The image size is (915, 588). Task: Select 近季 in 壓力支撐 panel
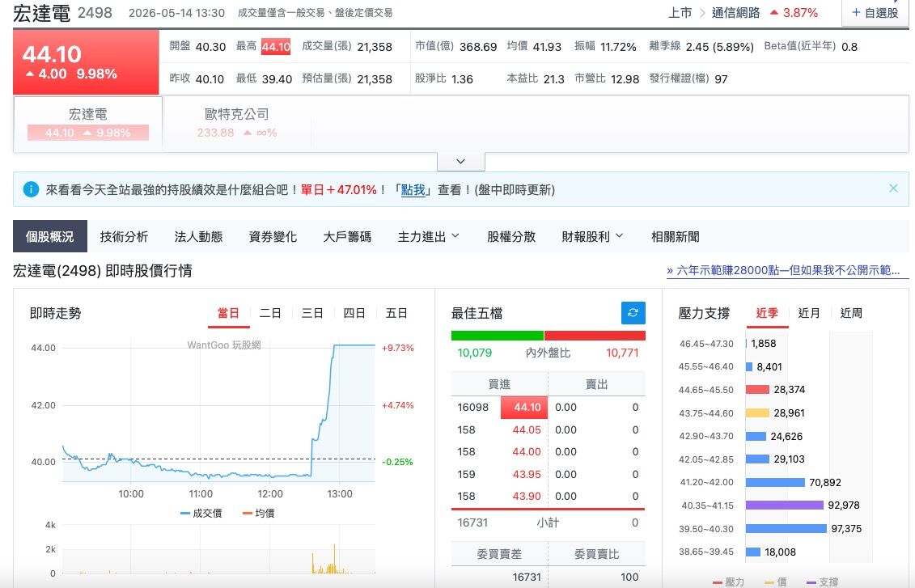768,314
